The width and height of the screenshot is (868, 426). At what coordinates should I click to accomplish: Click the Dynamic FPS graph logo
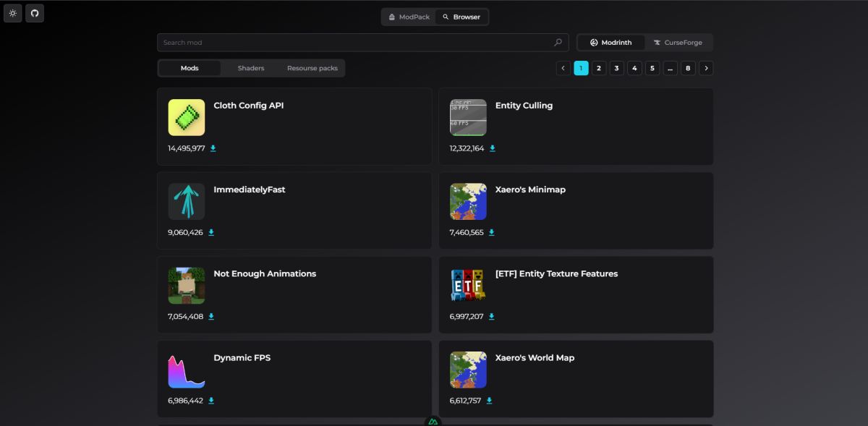click(187, 370)
